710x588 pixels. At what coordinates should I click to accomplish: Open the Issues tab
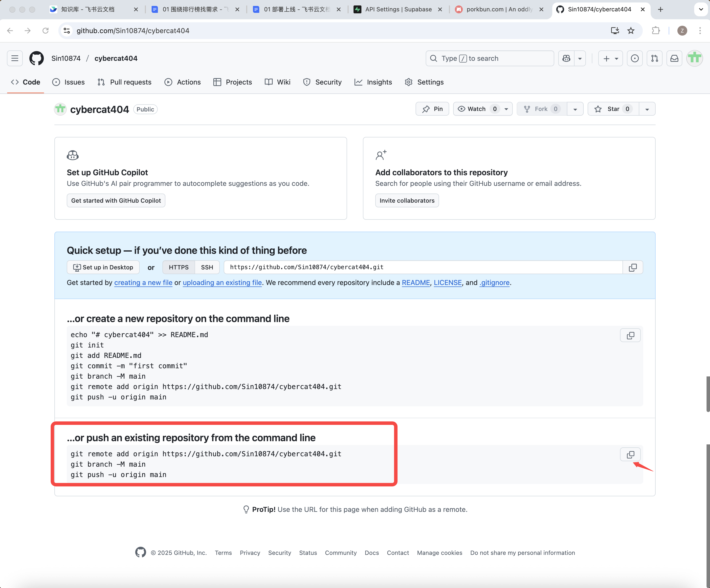click(x=69, y=82)
